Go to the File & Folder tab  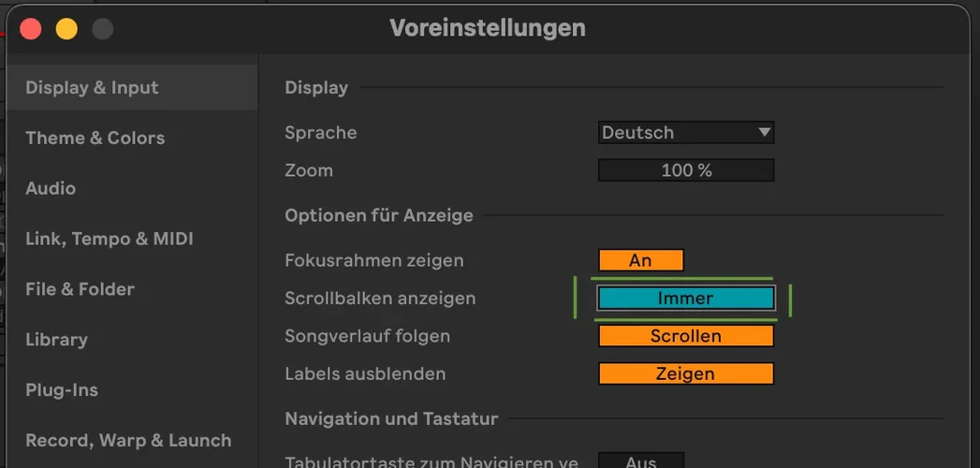coord(80,290)
